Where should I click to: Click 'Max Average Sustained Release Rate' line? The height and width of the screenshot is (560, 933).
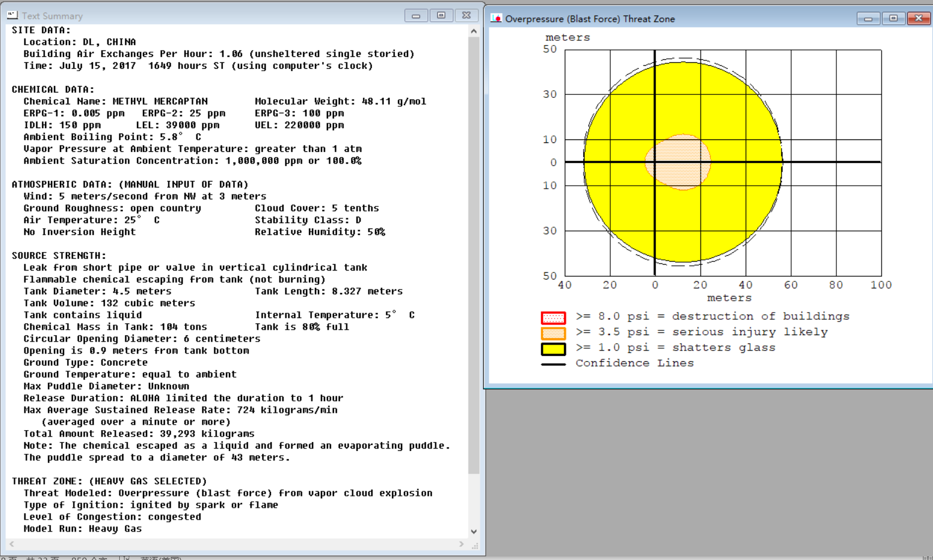click(180, 410)
